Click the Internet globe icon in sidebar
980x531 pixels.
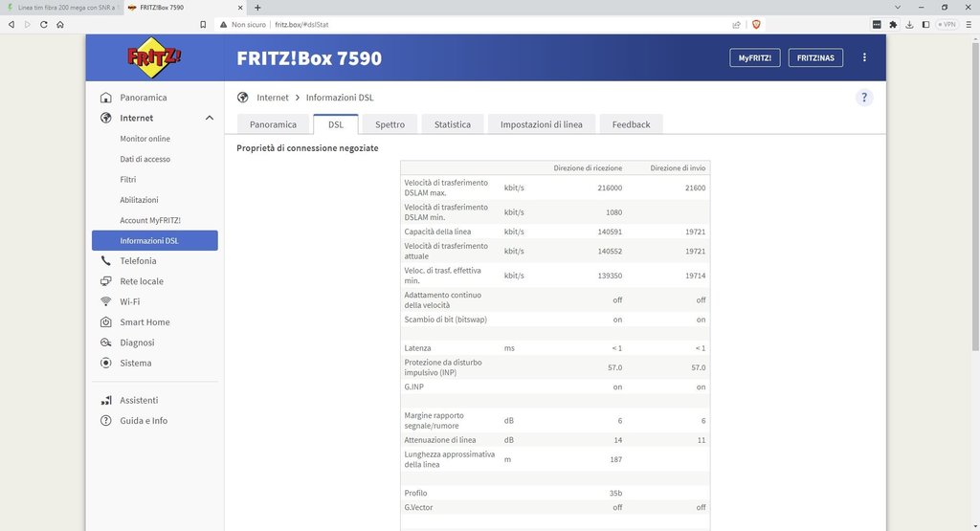pos(106,118)
